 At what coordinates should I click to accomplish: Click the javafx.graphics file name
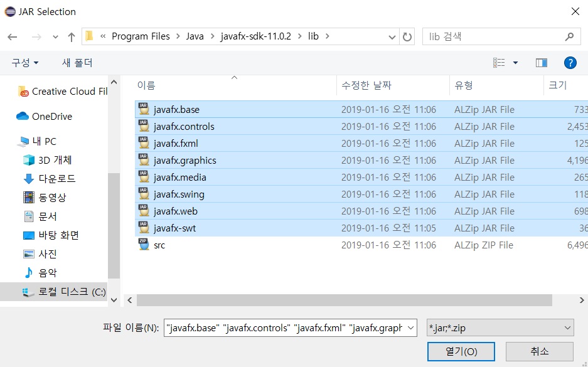185,161
